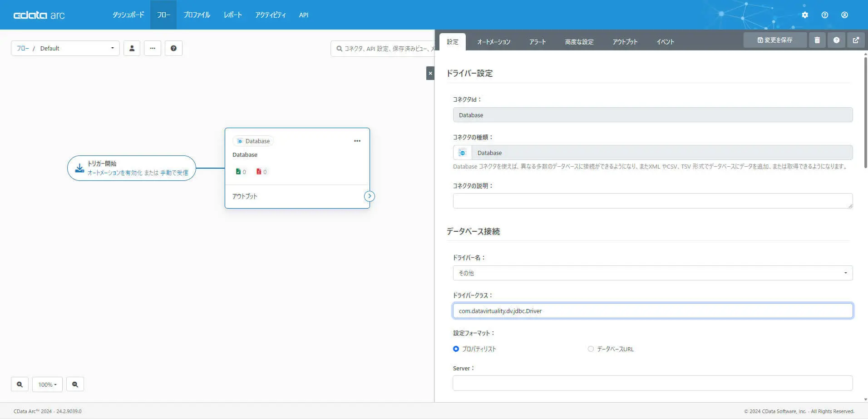This screenshot has width=868, height=419.
Task: Go to ダッシュボード in top navigation
Action: 128,15
